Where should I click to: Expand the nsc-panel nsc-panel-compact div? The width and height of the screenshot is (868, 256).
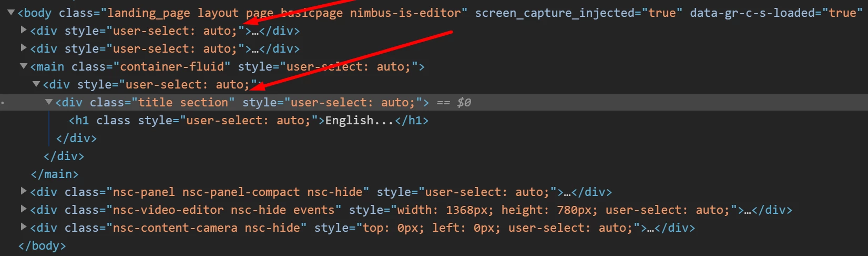pyautogui.click(x=24, y=191)
